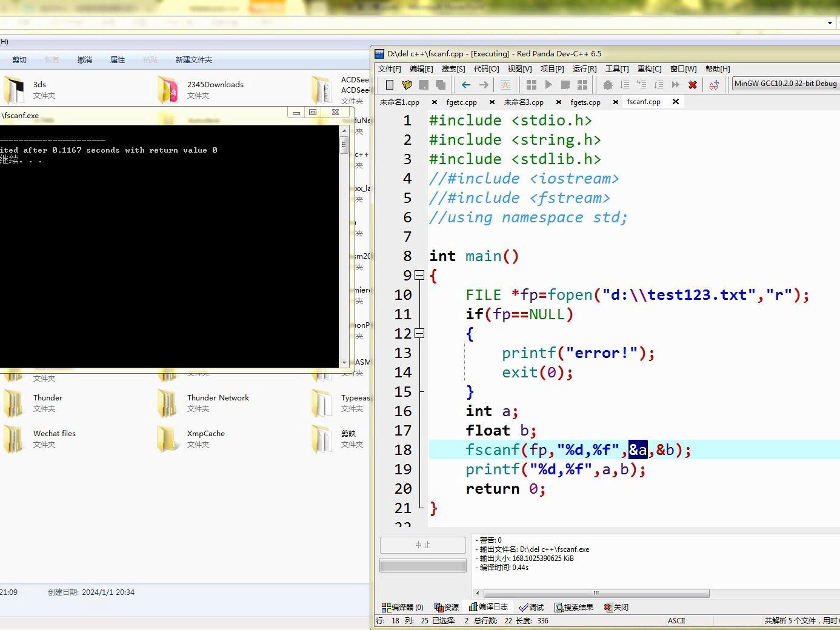840x630 pixels.
Task: Close the fgetc.cpp tab
Action: point(492,102)
